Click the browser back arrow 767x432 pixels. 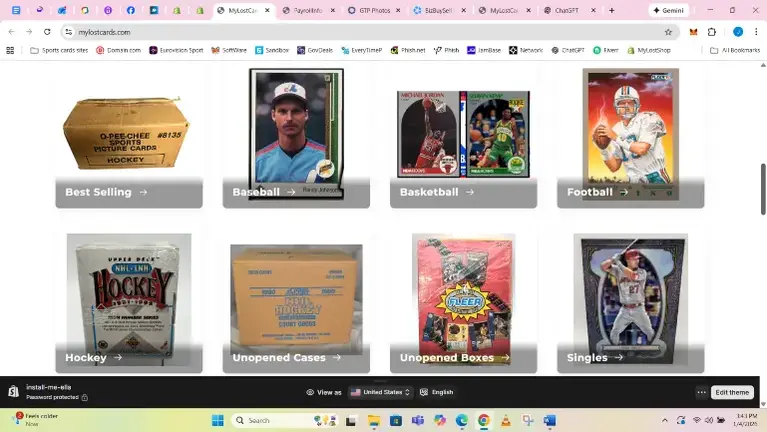pos(12,32)
